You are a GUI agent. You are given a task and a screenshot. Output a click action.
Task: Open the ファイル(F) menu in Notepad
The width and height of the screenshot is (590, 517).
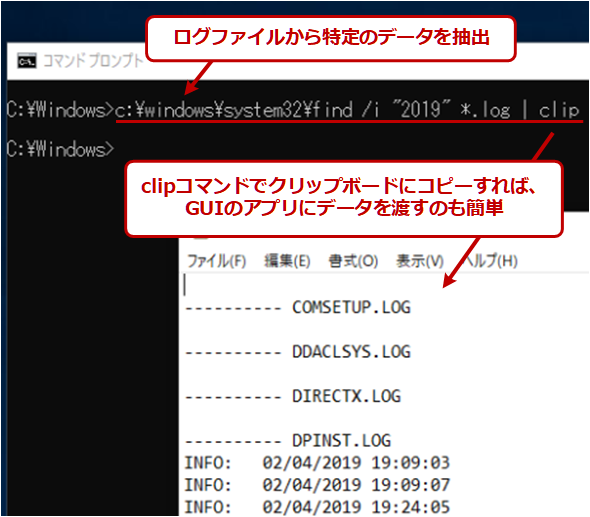pos(217,261)
